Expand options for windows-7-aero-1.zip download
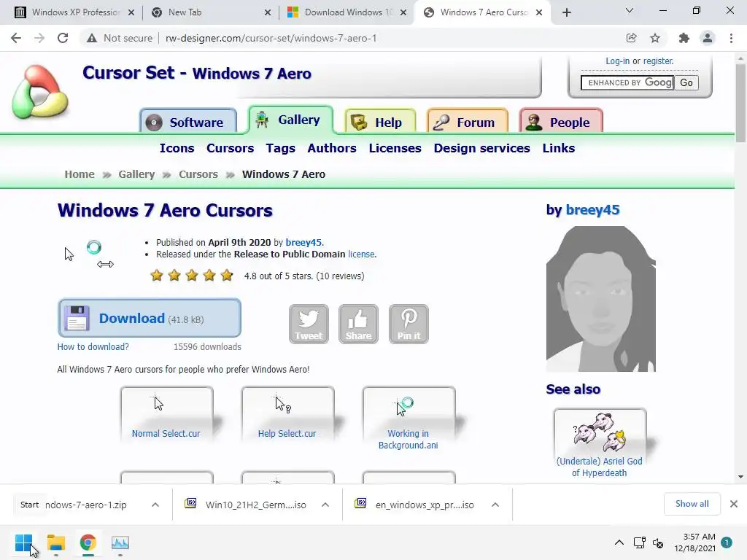This screenshot has height=560, width=747. [155, 505]
